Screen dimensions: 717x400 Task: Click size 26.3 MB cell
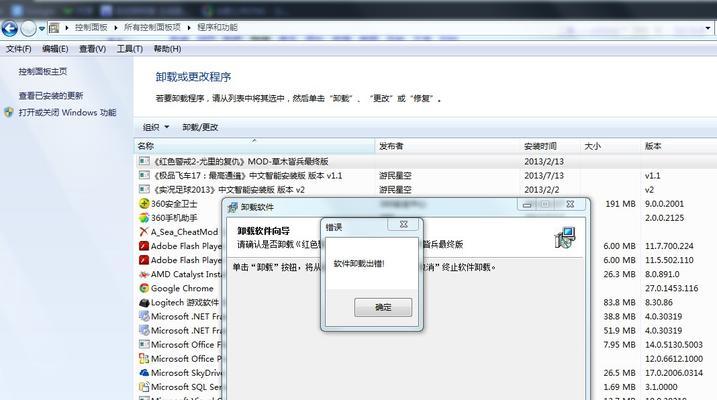click(619, 274)
